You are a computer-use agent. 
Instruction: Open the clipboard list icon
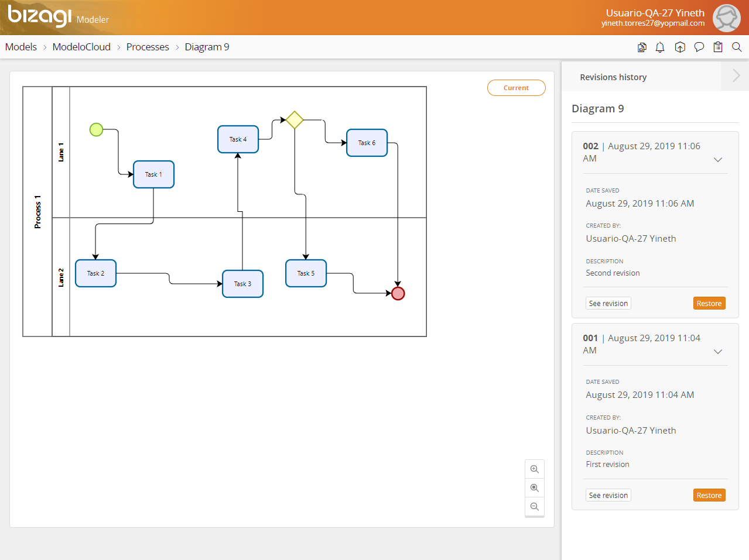718,47
